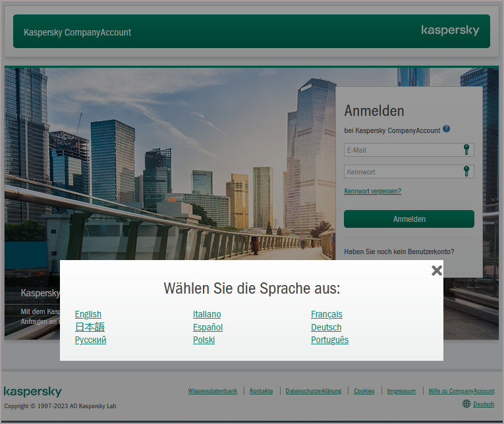Viewport: 504px width, 424px height.
Task: Open Wissensdatenbank footer link
Action: click(212, 391)
